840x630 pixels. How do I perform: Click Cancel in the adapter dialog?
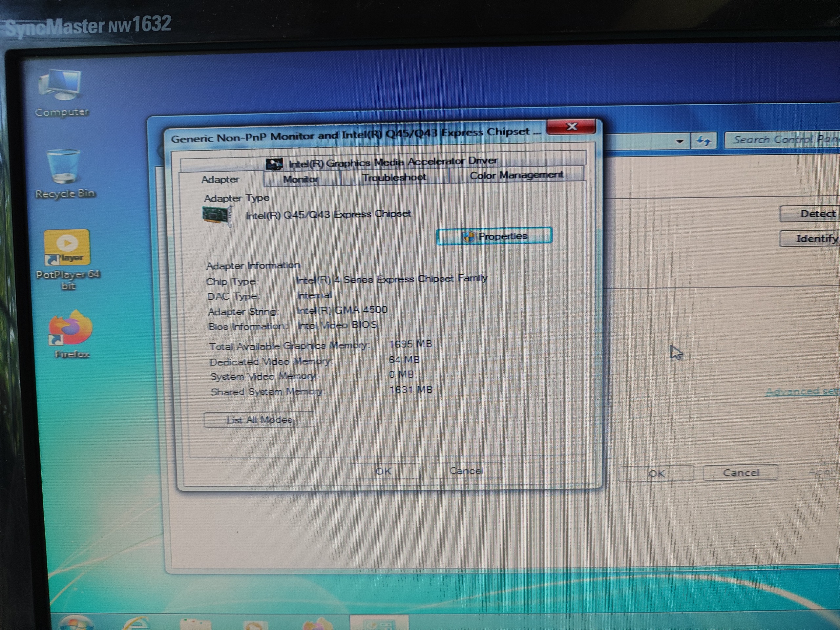466,471
